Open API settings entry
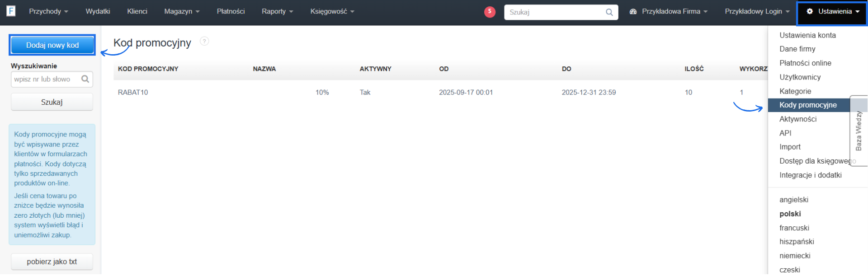 click(785, 133)
